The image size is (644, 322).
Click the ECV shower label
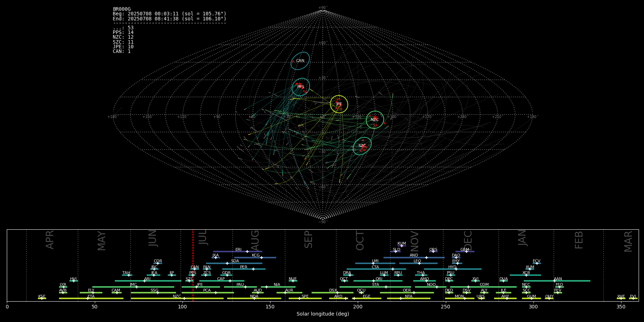536,261
